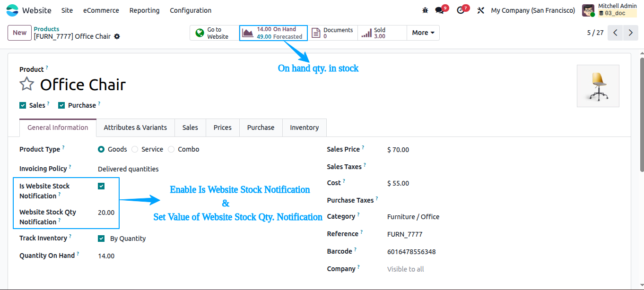Click the Documents file icon
The width and height of the screenshot is (644, 290).
coord(316,33)
